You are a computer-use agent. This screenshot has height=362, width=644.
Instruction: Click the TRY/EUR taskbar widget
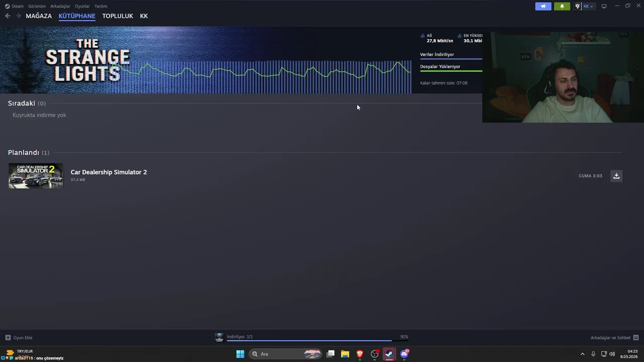20,354
